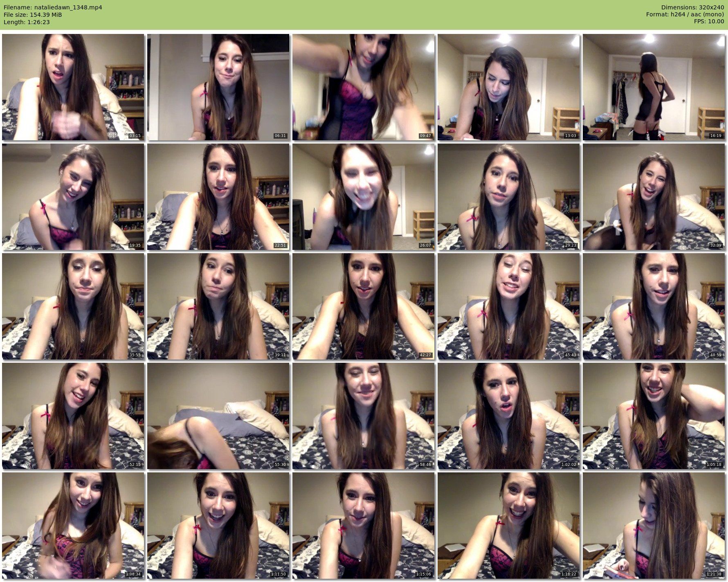Select the thumbnail timestamped 1:21:38
Screen dimensions: 728x582
click(x=654, y=526)
